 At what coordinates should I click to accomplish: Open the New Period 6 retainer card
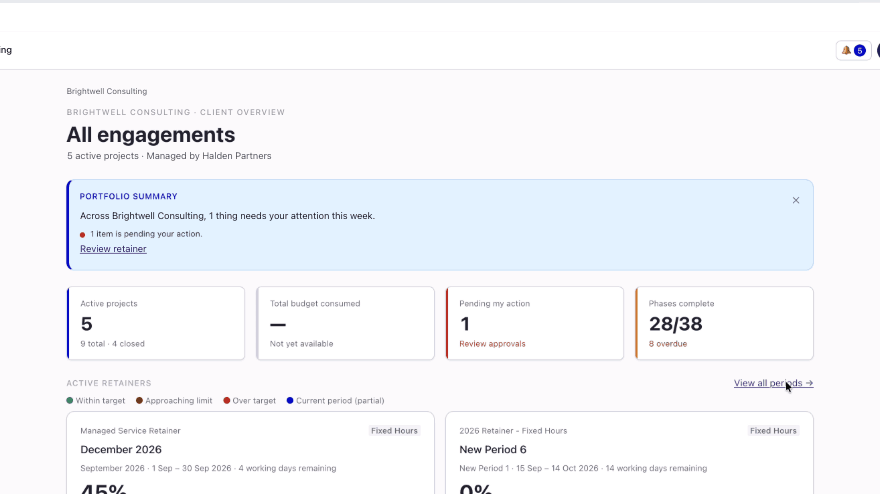629,452
